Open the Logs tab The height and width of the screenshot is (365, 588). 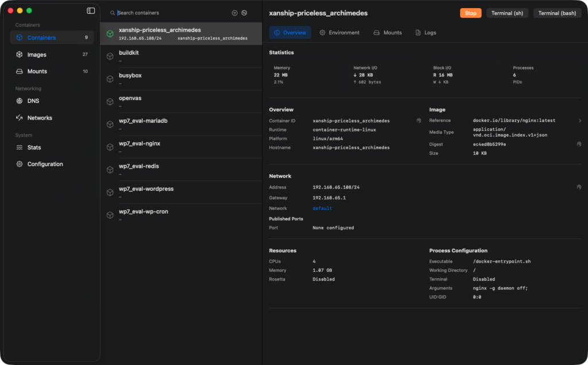click(x=426, y=33)
